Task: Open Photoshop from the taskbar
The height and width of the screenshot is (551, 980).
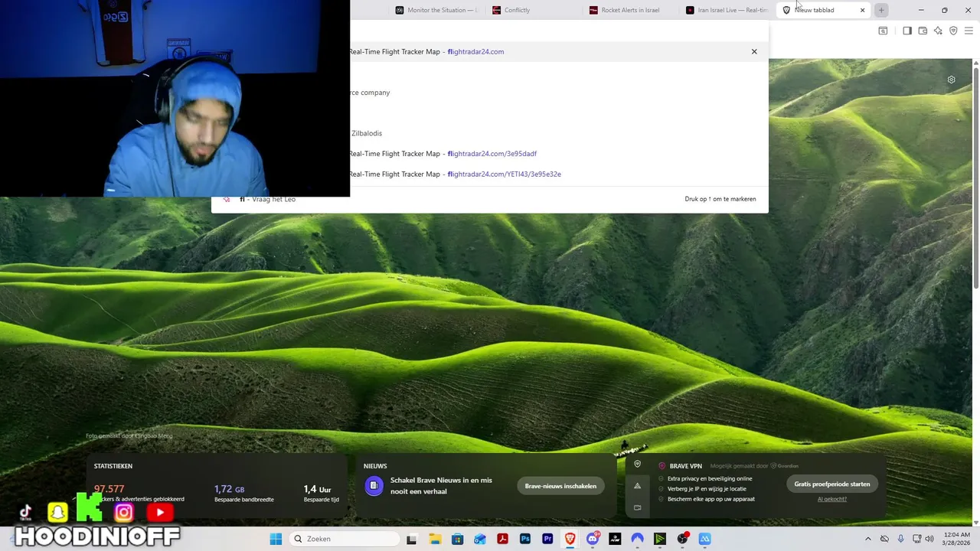Action: [525, 539]
